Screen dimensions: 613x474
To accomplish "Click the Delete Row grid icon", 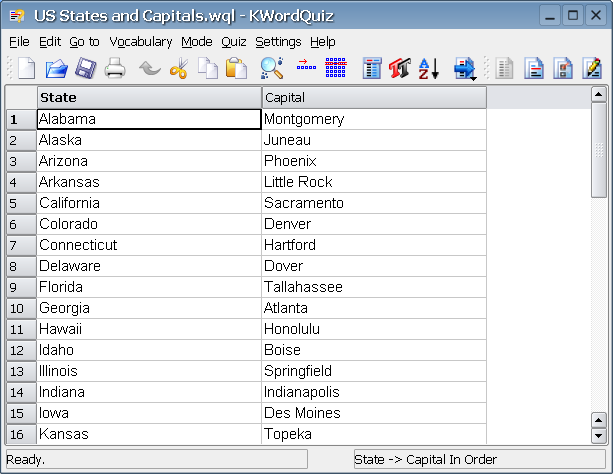I will pos(336,68).
